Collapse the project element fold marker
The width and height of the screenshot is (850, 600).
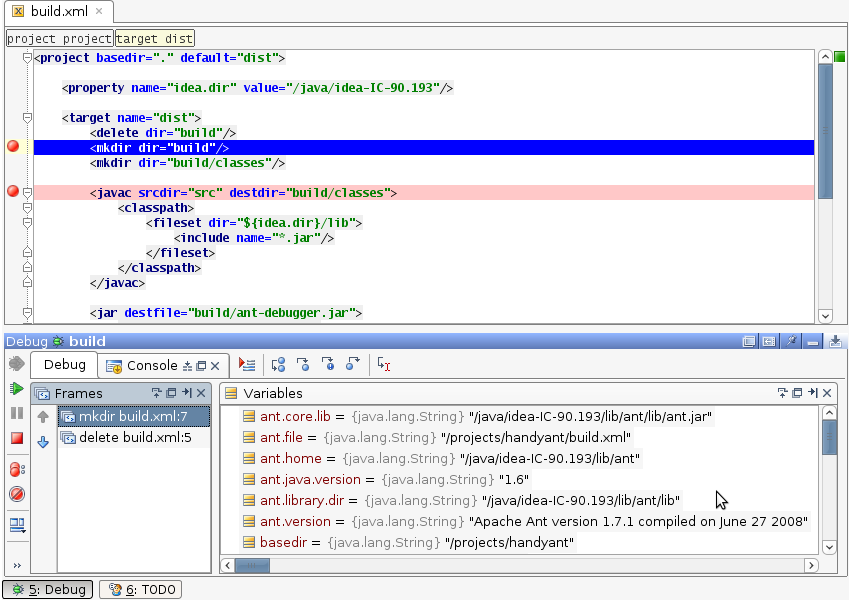(x=28, y=59)
